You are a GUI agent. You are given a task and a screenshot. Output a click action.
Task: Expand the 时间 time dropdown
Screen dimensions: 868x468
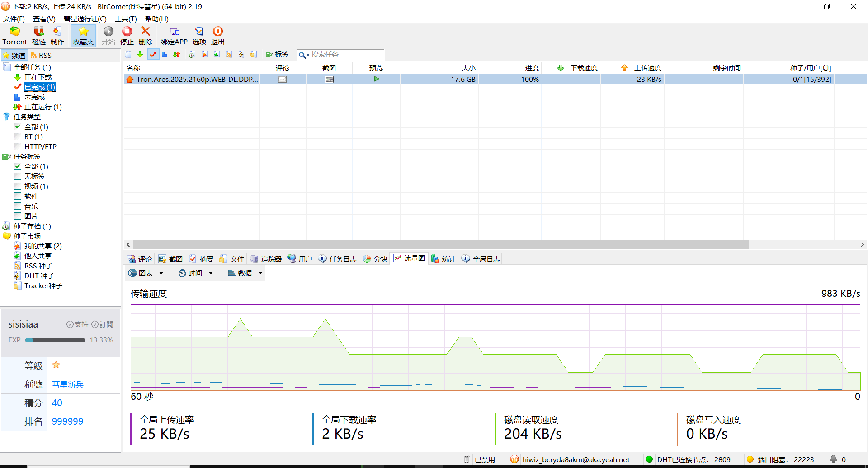(x=195, y=273)
